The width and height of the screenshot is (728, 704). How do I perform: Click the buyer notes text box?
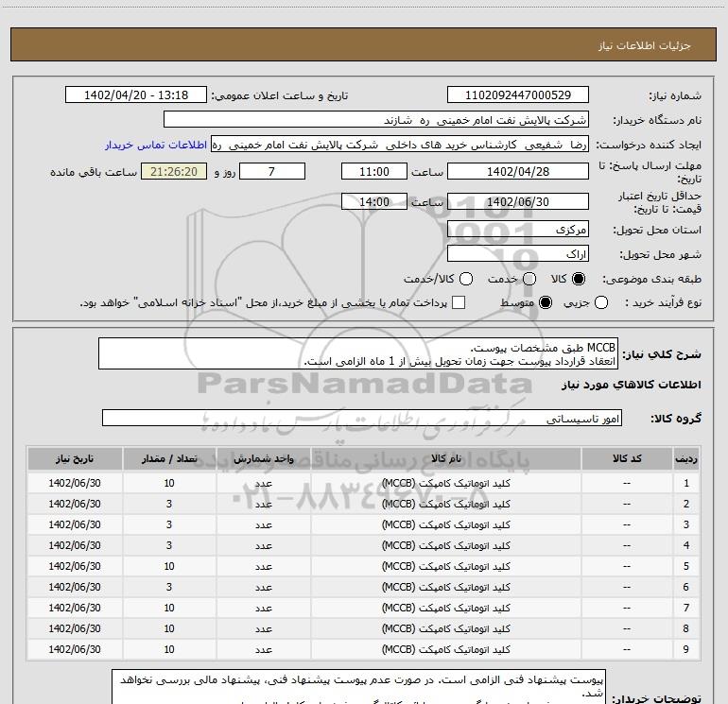[359, 687]
